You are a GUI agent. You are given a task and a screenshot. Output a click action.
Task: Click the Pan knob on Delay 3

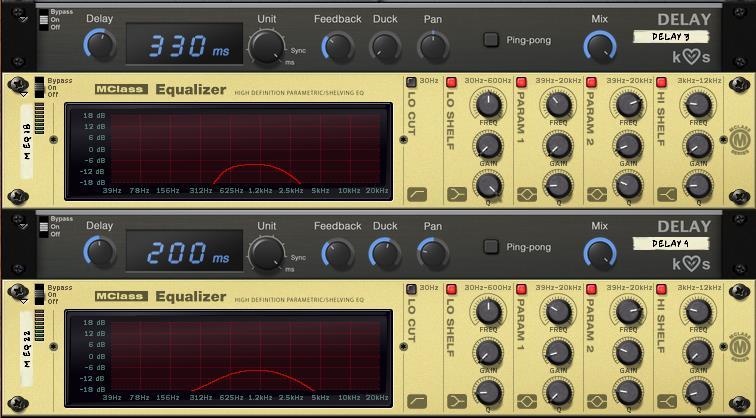click(433, 46)
